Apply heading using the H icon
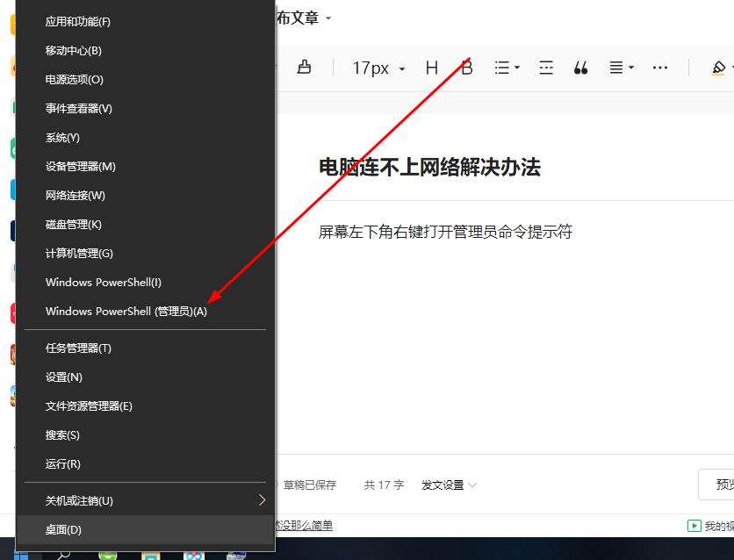 (431, 68)
